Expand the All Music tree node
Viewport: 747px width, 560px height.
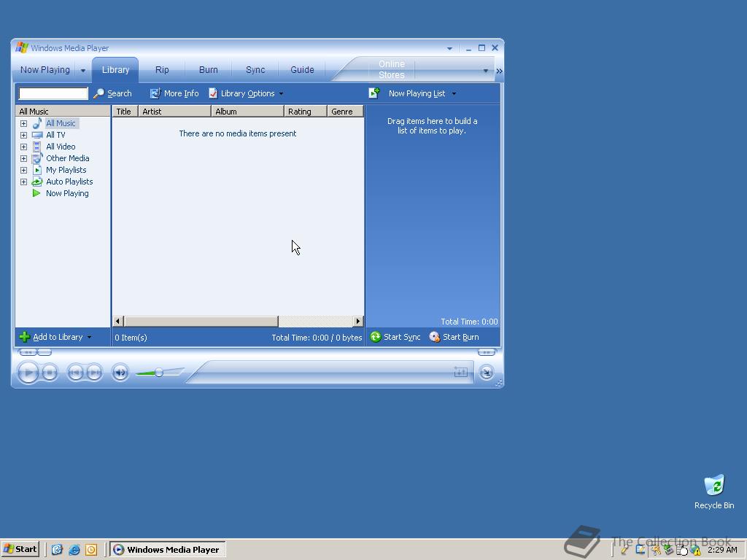[x=23, y=123]
